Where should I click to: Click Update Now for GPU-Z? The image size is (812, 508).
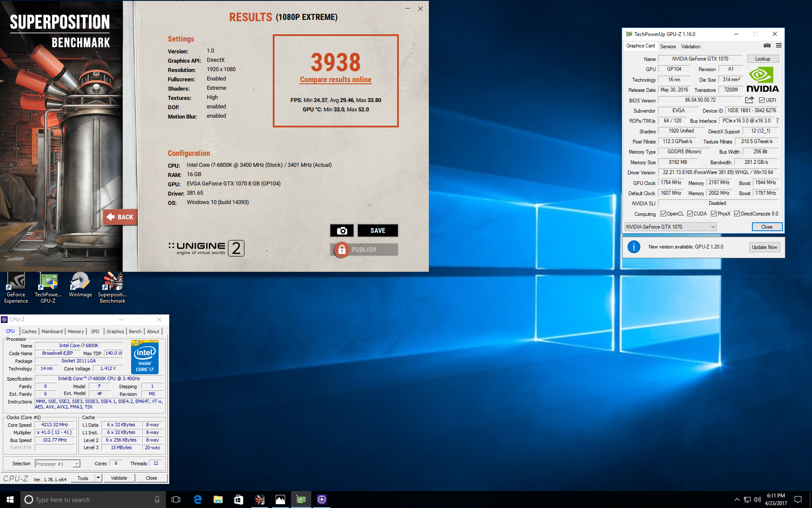764,247
